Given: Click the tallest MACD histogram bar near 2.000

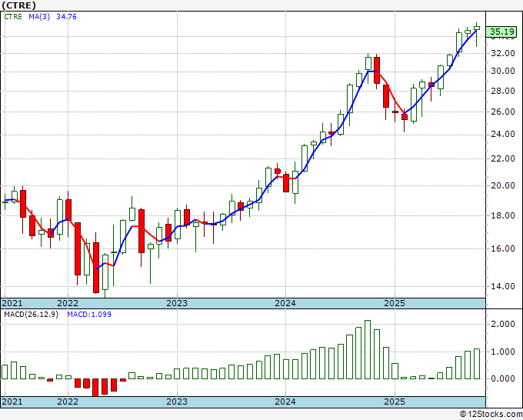Looking at the screenshot, I should click(368, 349).
